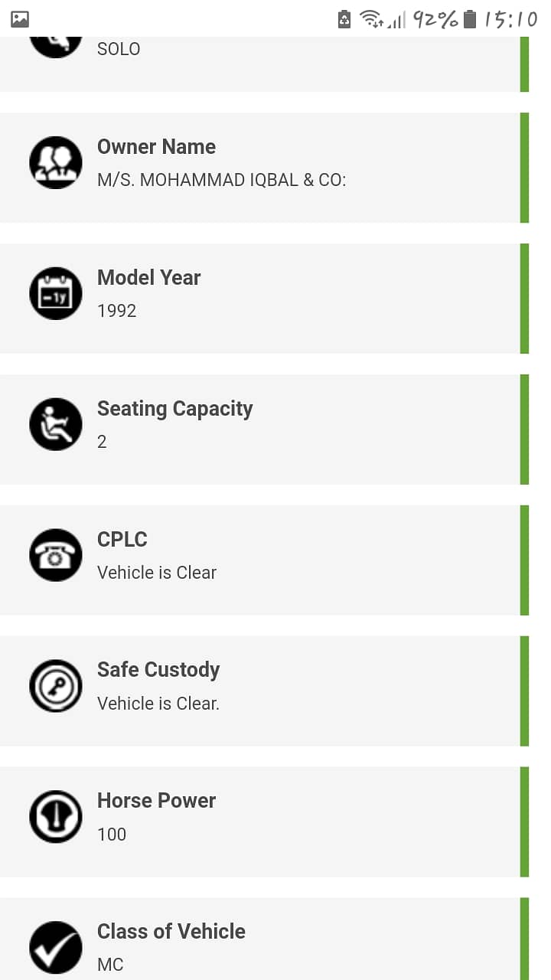Image resolution: width=551 pixels, height=980 pixels.
Task: Tap the Model Year value 1992
Action: click(117, 311)
